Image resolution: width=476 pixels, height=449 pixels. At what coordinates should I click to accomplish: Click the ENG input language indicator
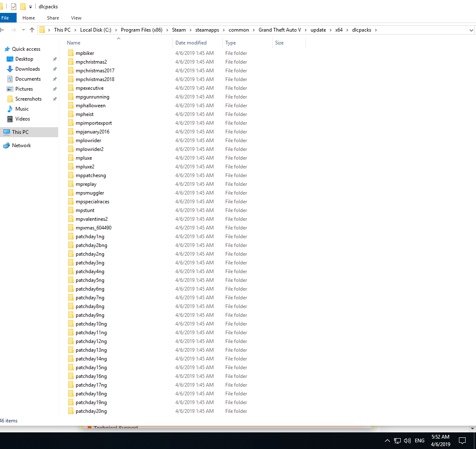(419, 441)
